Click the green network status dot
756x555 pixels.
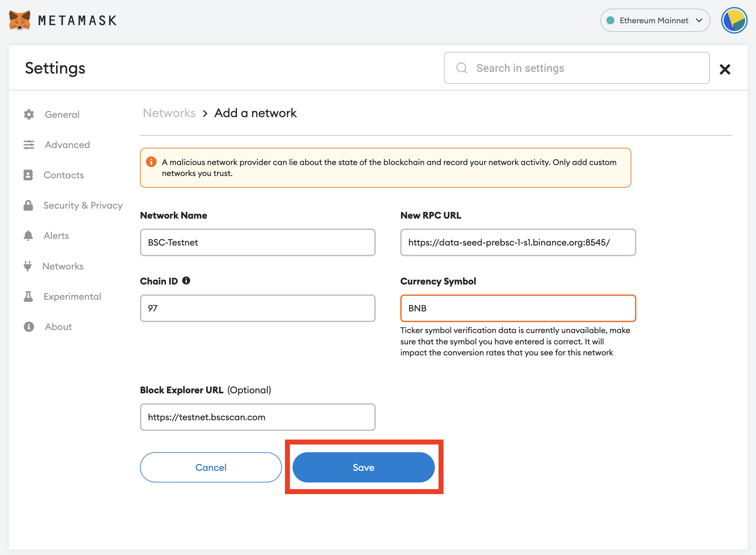[610, 21]
